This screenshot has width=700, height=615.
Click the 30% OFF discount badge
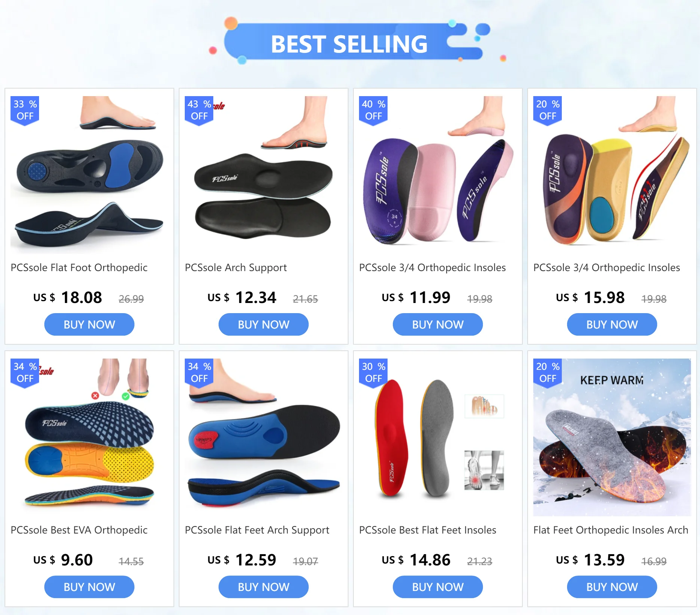(373, 373)
